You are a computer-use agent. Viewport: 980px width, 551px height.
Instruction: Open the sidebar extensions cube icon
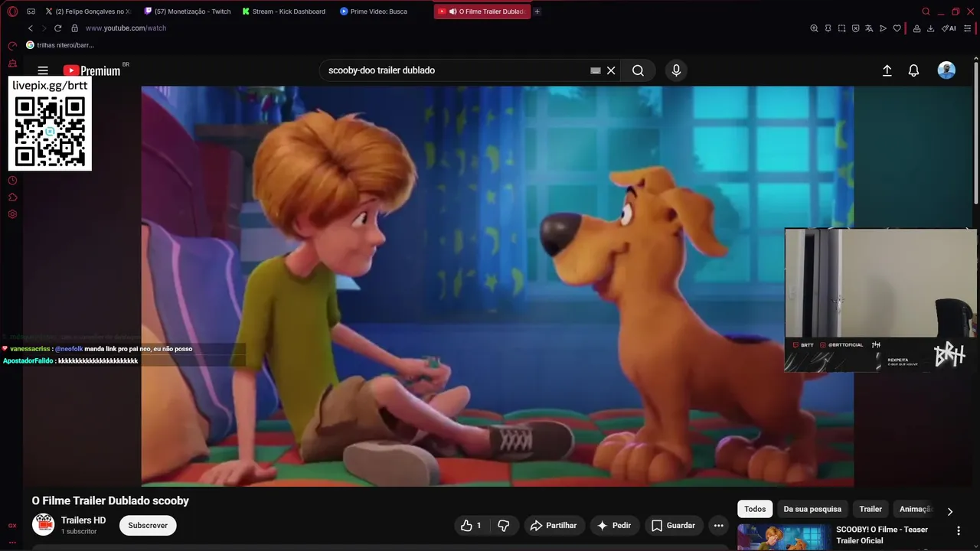(12, 197)
